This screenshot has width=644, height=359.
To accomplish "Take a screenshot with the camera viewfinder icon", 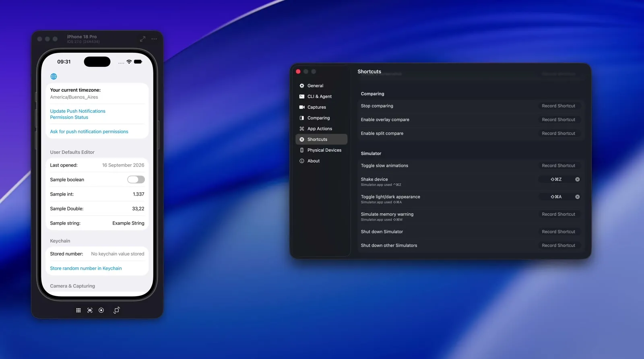I will (x=90, y=310).
